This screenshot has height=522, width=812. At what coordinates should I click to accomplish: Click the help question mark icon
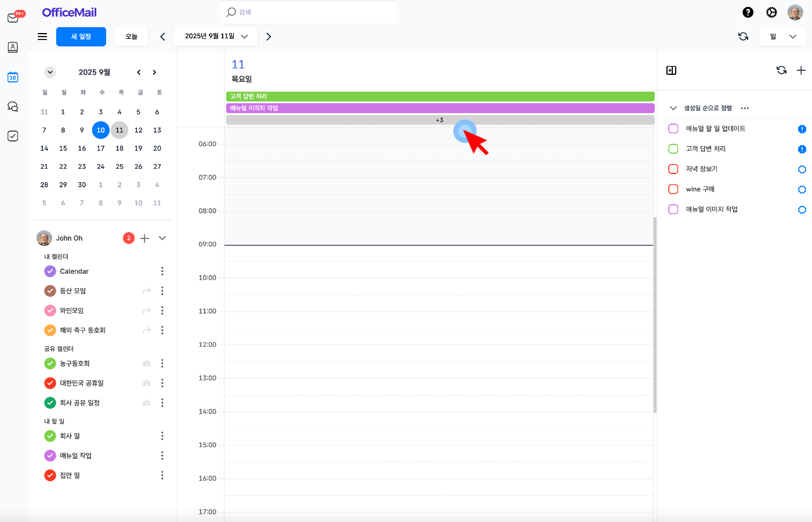coord(748,12)
